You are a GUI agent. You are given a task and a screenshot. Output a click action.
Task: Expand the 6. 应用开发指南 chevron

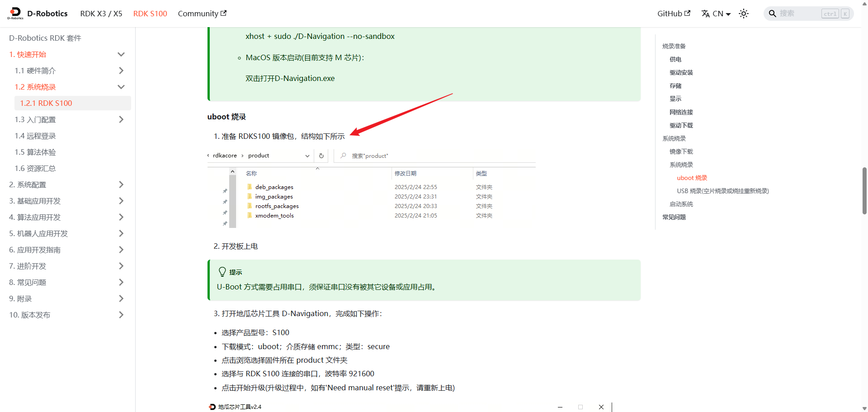coord(121,250)
